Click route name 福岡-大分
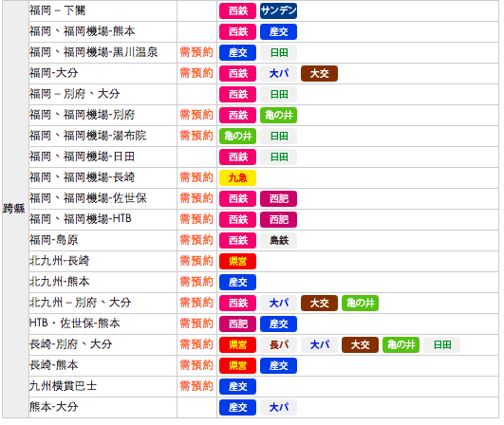Screen dimensions: 504x425 (x=54, y=73)
